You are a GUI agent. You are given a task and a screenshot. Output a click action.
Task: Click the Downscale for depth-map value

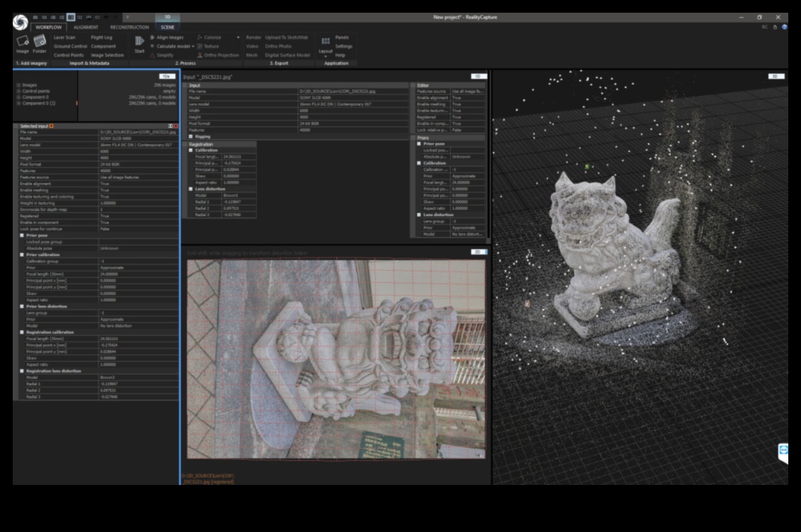pos(139,209)
